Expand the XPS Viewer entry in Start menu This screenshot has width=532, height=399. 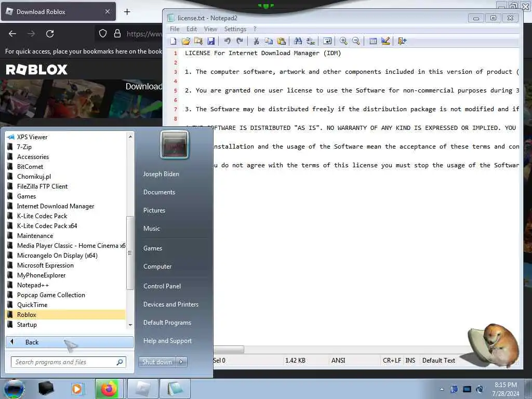coord(65,137)
